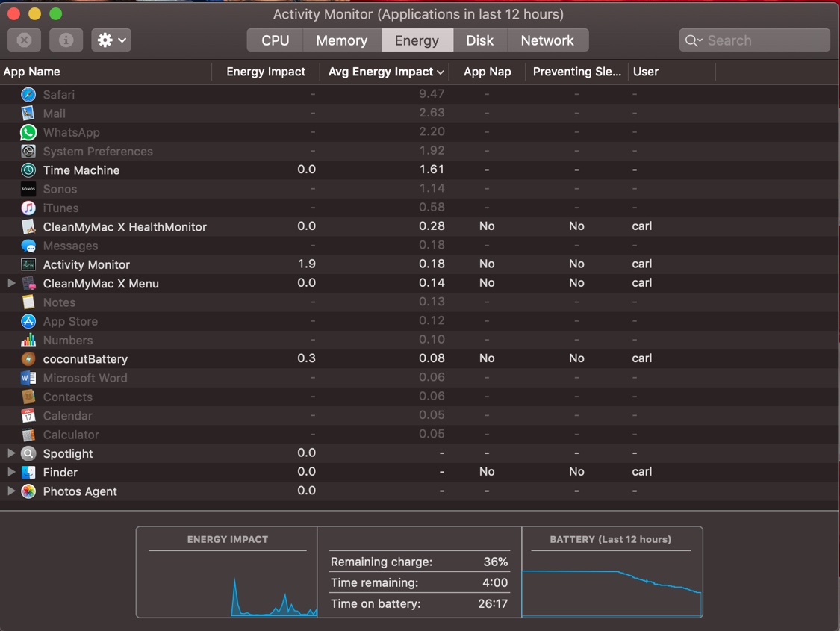Image resolution: width=840 pixels, height=631 pixels.
Task: Select the coconutBattery row name
Action: pyautogui.click(x=85, y=359)
